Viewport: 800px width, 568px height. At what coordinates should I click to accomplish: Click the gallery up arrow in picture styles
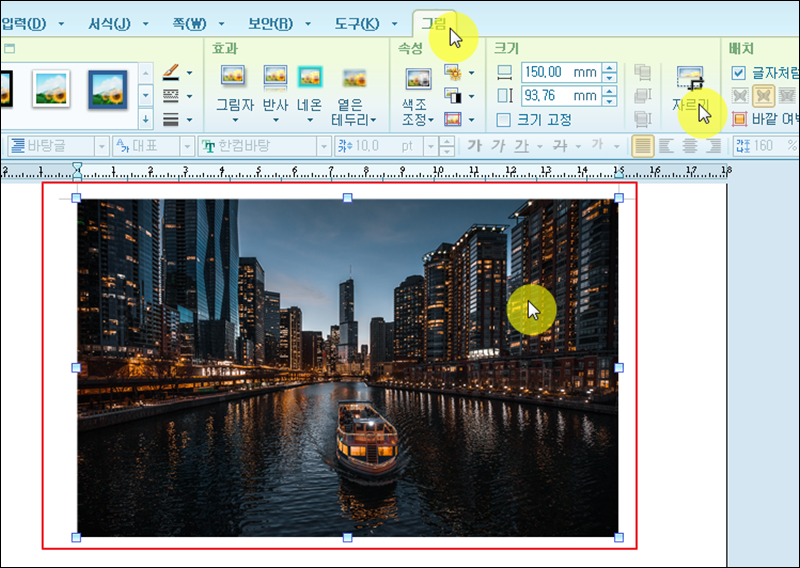tap(145, 73)
